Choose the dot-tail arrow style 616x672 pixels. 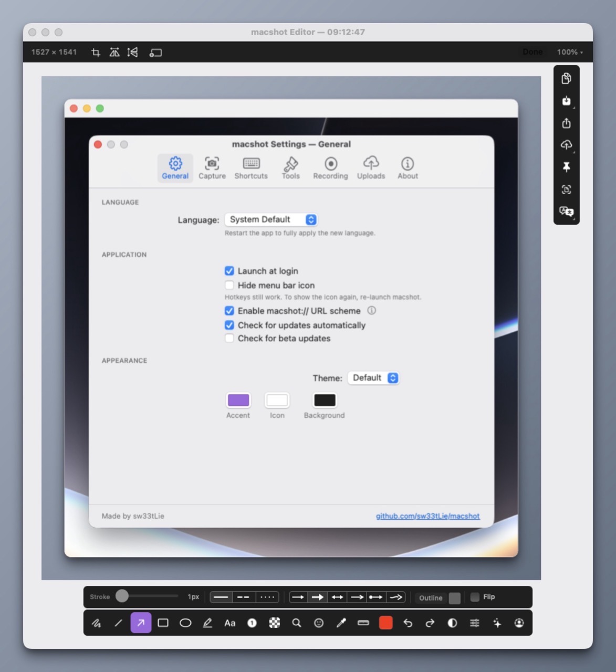pos(376,597)
